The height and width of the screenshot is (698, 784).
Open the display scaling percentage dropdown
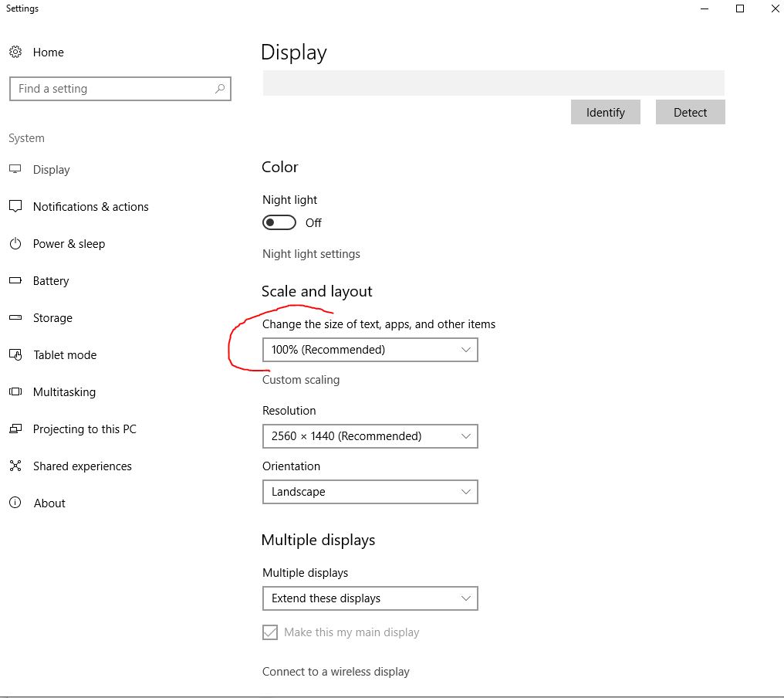(x=370, y=350)
